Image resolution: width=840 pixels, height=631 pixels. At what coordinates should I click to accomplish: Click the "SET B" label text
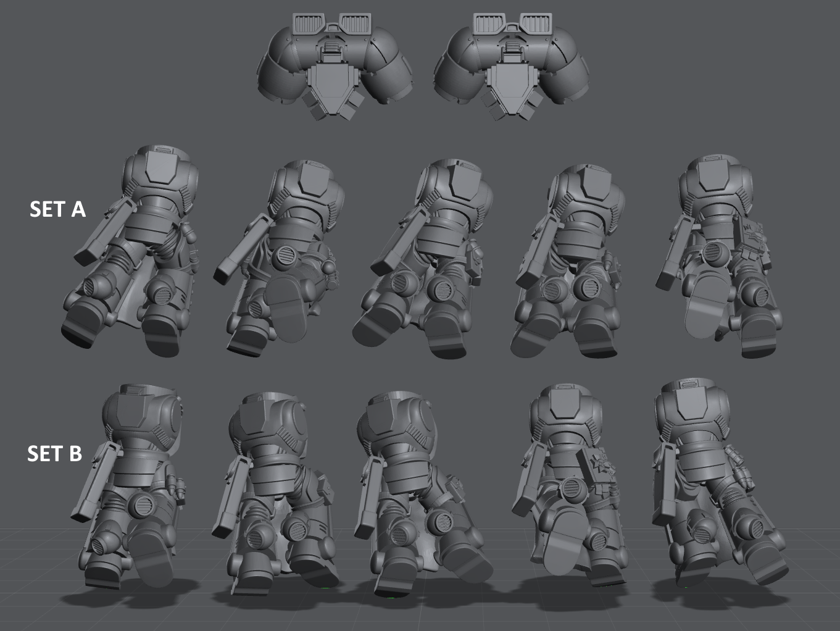point(55,454)
